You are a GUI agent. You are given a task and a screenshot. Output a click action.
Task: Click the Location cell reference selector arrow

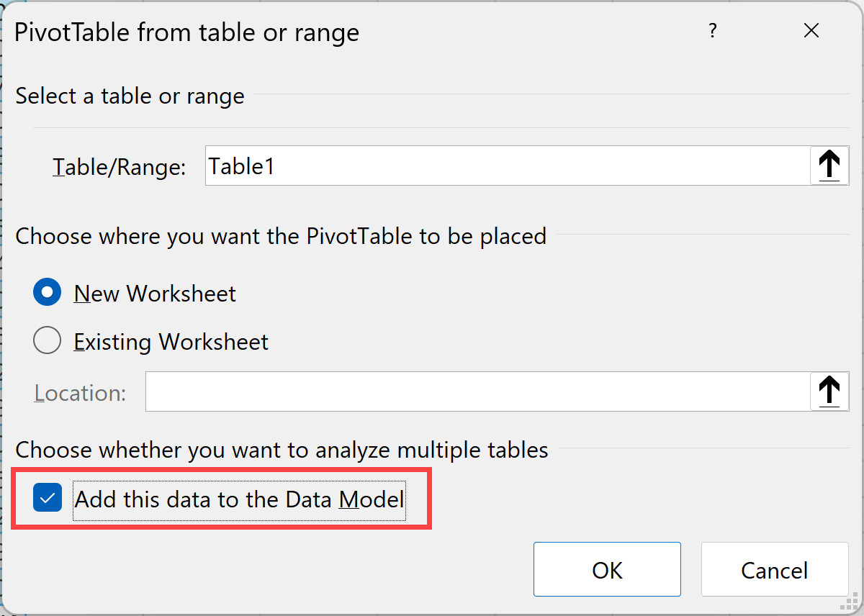click(829, 391)
